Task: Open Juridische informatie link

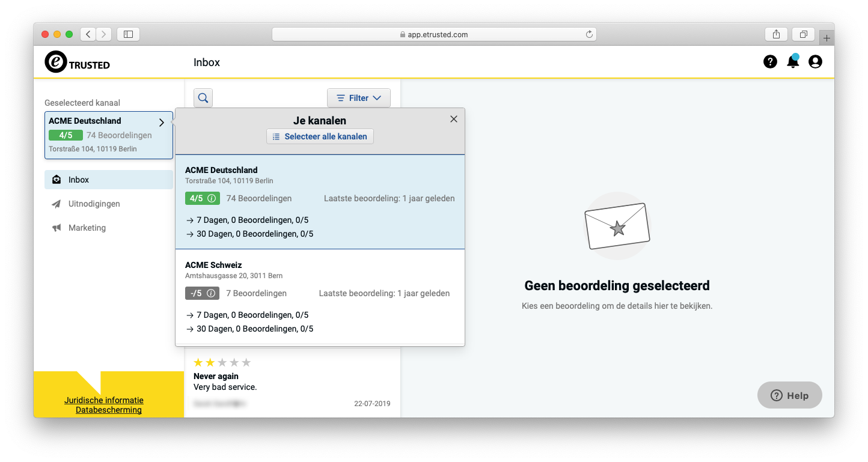Action: pos(104,400)
